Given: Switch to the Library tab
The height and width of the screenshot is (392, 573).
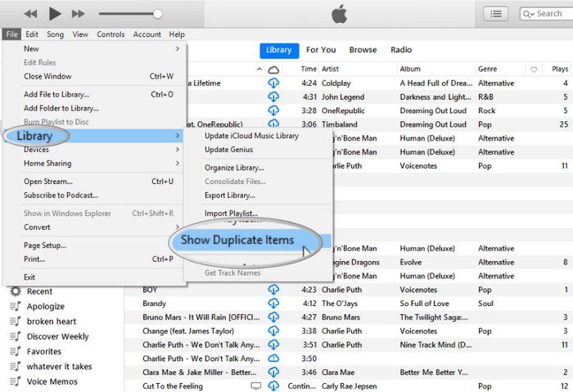Looking at the screenshot, I should [279, 51].
